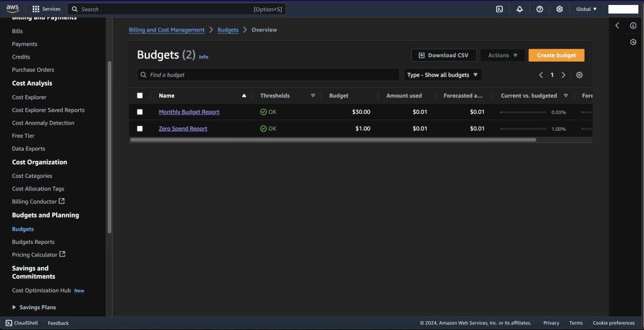
Task: Open table preferences gear icon
Action: [579, 75]
